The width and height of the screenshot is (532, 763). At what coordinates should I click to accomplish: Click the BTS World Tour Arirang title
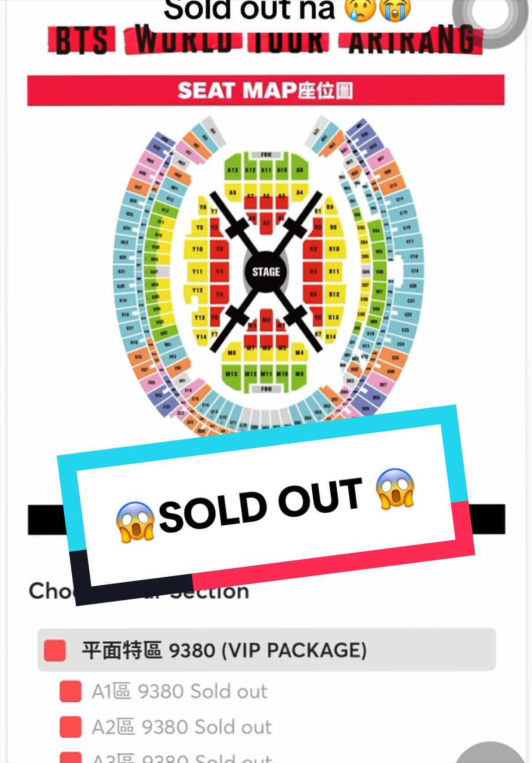point(266,39)
